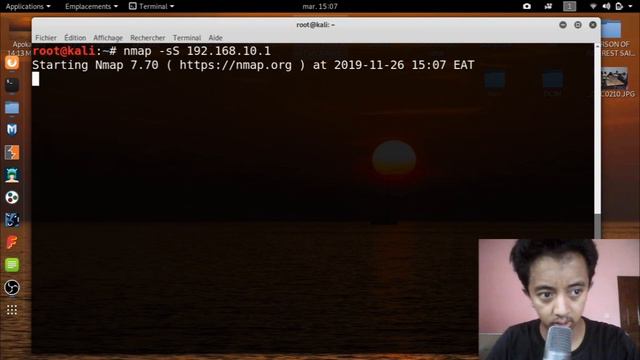
Task: Minimize the root@kali terminal window
Action: pyautogui.click(x=563, y=25)
